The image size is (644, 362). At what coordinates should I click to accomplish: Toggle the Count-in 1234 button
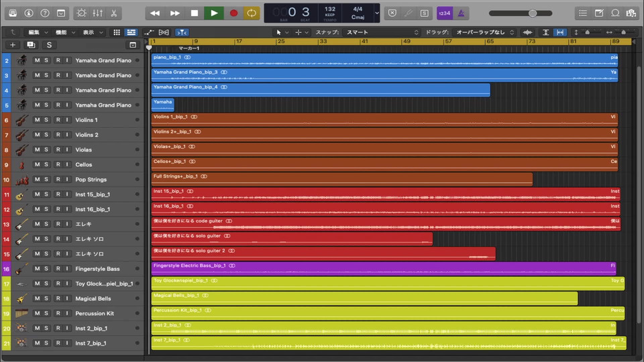tap(444, 13)
